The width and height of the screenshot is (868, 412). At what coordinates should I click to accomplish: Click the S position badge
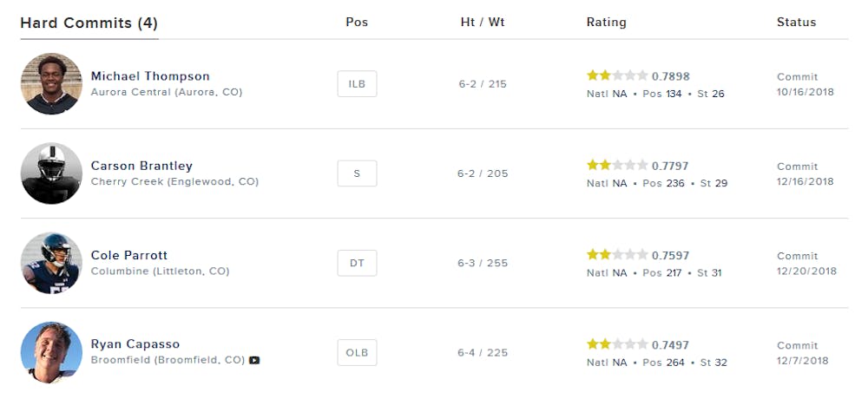(x=357, y=173)
